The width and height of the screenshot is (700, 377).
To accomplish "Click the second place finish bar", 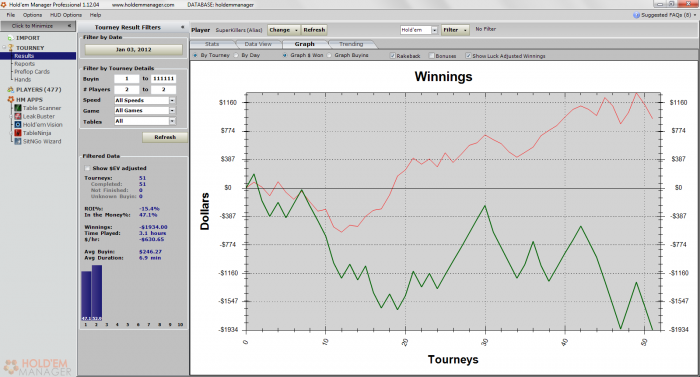I will click(97, 293).
